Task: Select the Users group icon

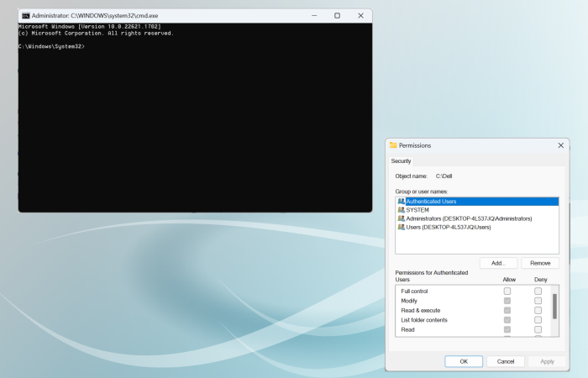Action: pyautogui.click(x=401, y=228)
